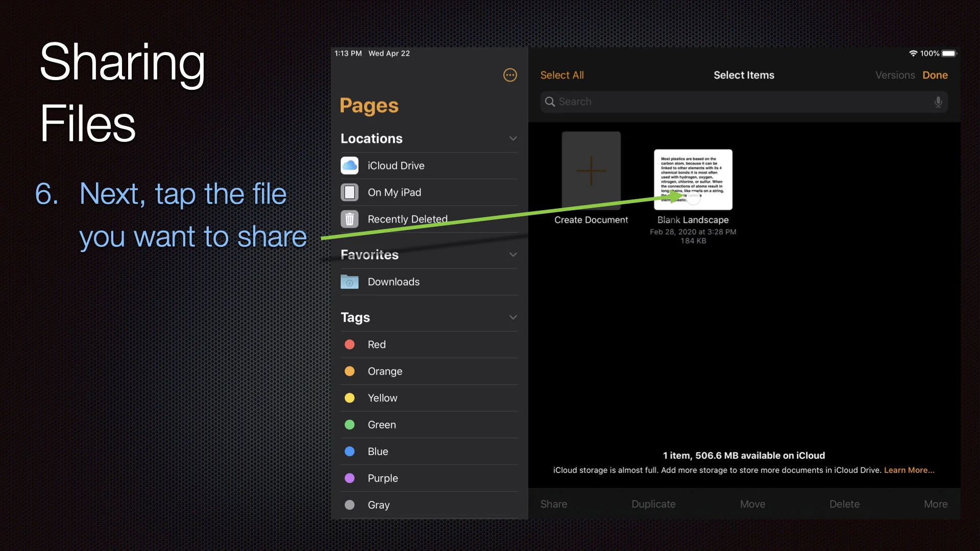The height and width of the screenshot is (551, 980).
Task: Select the Red tag color dot
Action: point(350,344)
